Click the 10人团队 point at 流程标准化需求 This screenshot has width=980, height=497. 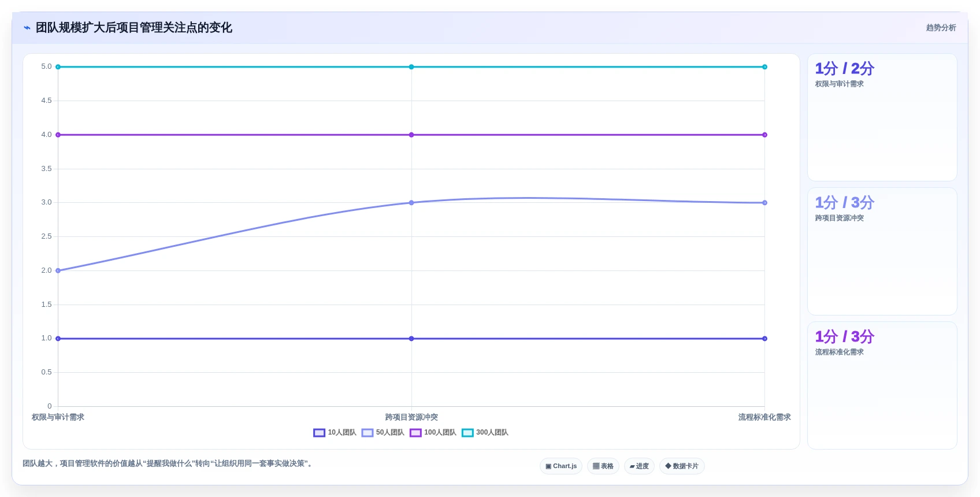pos(764,339)
